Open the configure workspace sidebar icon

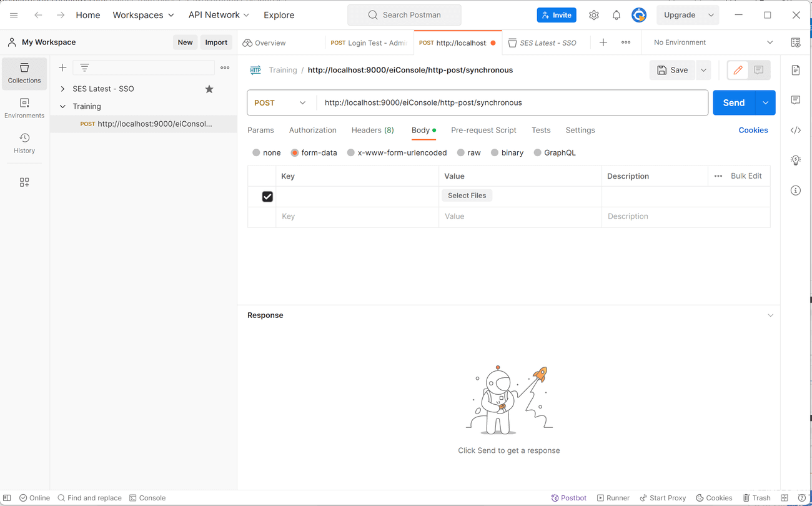(x=24, y=182)
